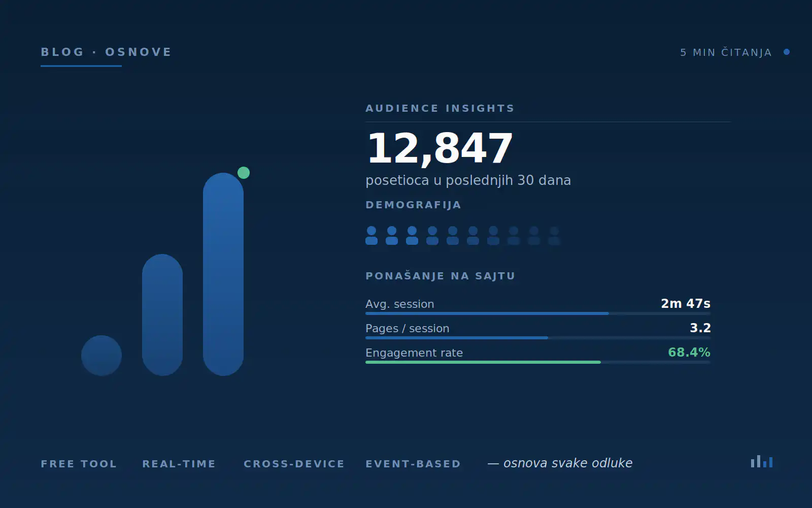Click the Engagement rate label
The width and height of the screenshot is (812, 508).
click(x=414, y=353)
